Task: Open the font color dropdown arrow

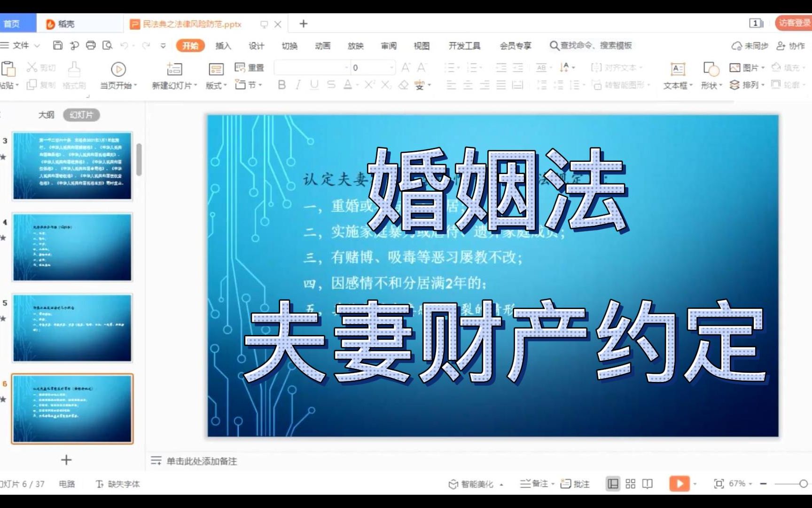Action: click(357, 86)
